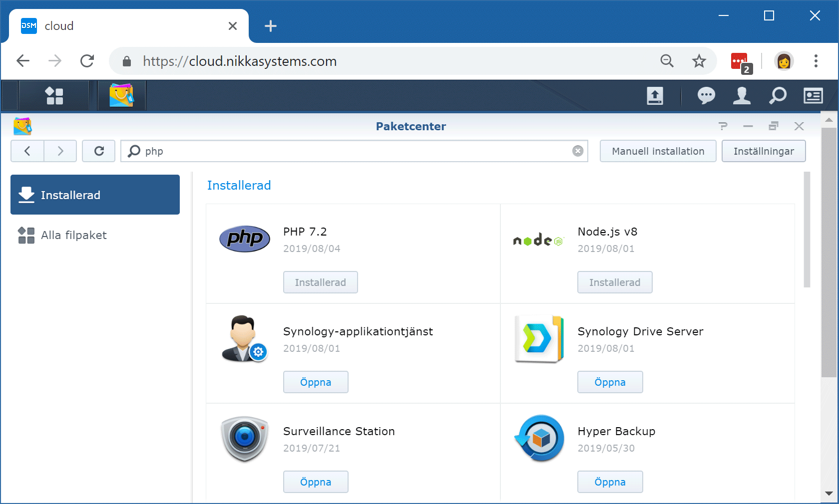Click the Hyper Backup title text
Image resolution: width=839 pixels, height=504 pixels.
coord(616,431)
